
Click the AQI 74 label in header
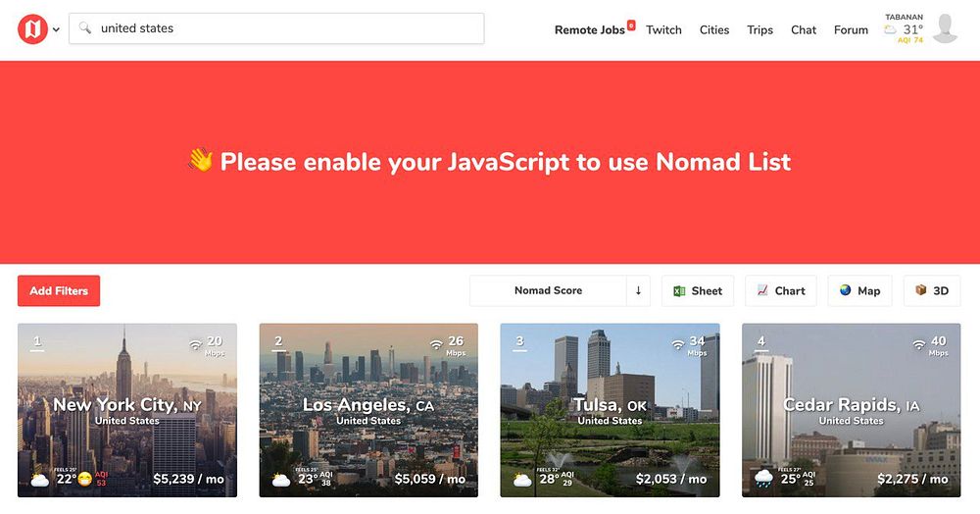click(910, 40)
